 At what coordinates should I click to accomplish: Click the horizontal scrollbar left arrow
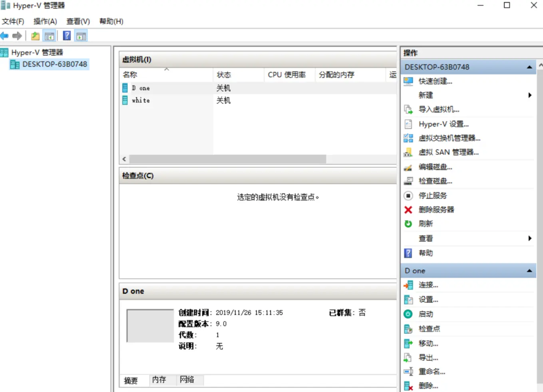124,159
